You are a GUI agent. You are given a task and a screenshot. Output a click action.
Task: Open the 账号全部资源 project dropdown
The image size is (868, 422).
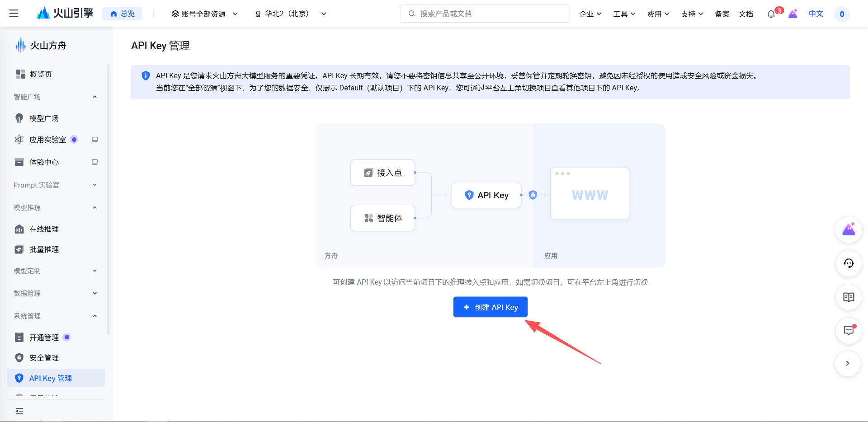205,14
